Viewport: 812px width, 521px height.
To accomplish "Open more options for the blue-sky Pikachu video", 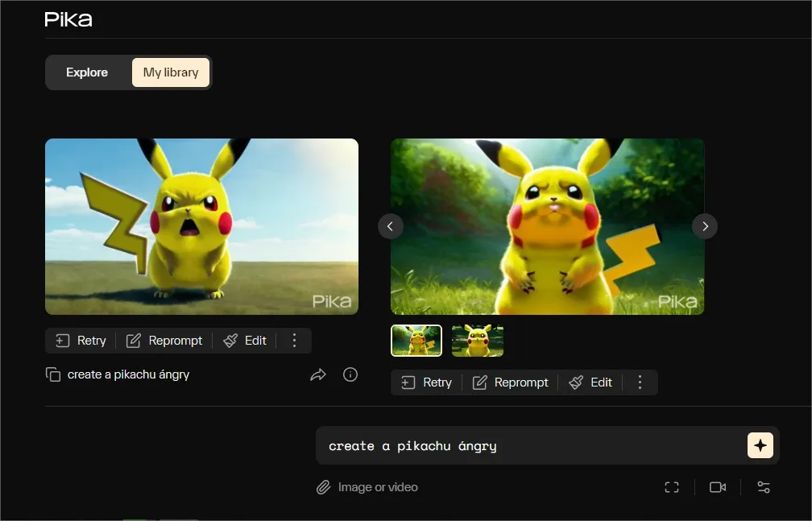I will click(x=294, y=341).
